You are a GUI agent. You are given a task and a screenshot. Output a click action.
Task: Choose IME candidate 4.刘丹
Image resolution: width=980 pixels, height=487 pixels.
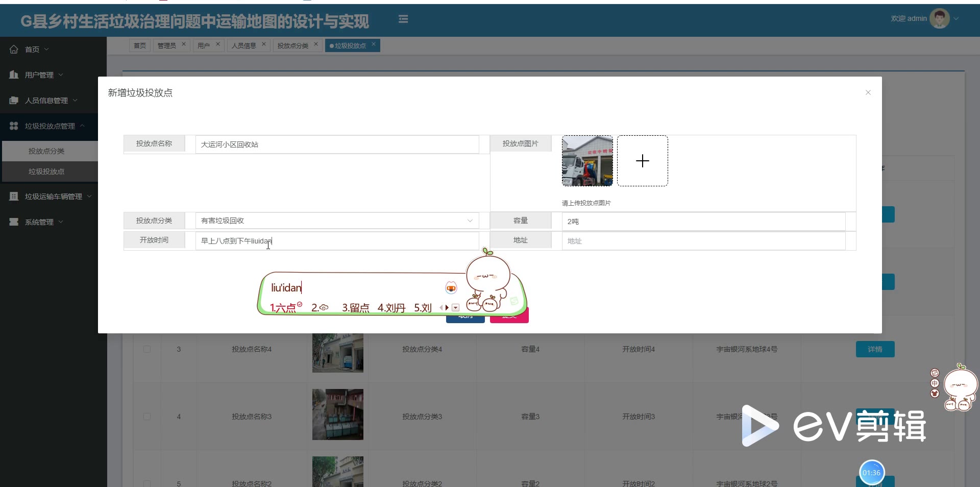click(391, 308)
